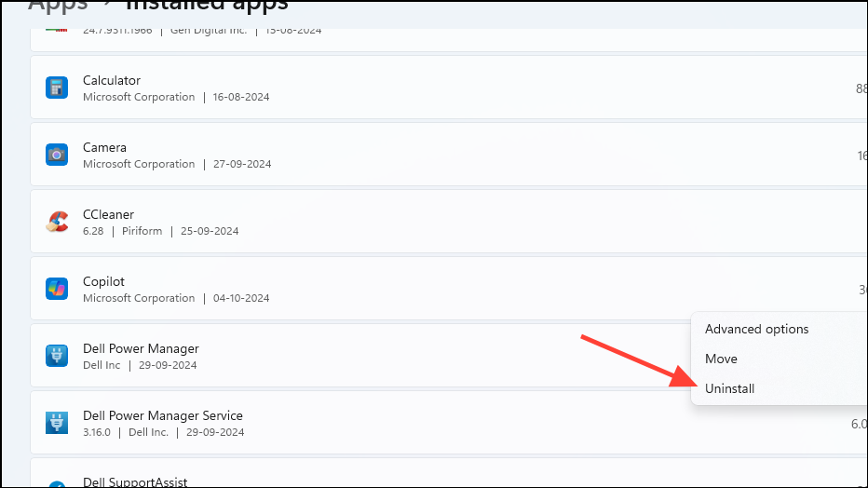868x488 pixels.
Task: Select Uninstall in the context menu
Action: (729, 388)
